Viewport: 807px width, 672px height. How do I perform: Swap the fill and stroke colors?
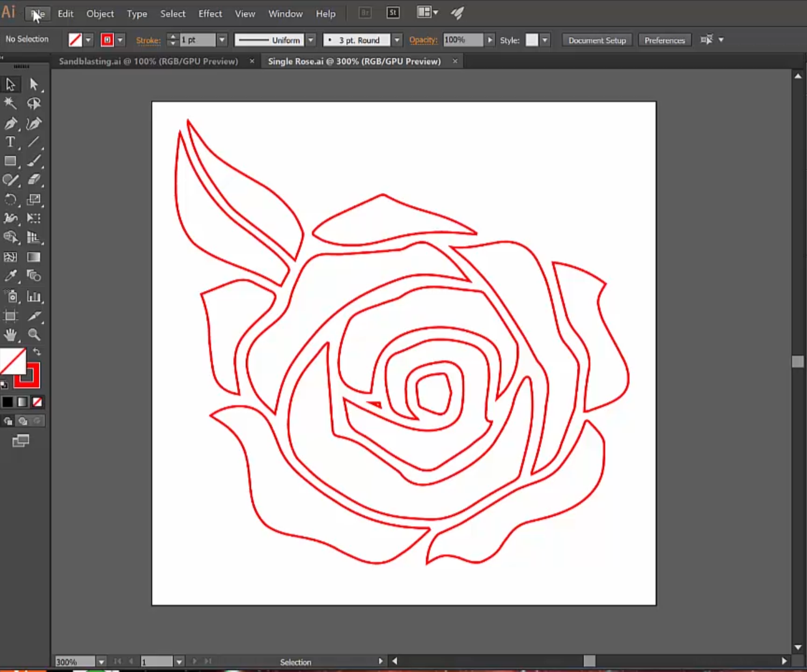[x=37, y=352]
